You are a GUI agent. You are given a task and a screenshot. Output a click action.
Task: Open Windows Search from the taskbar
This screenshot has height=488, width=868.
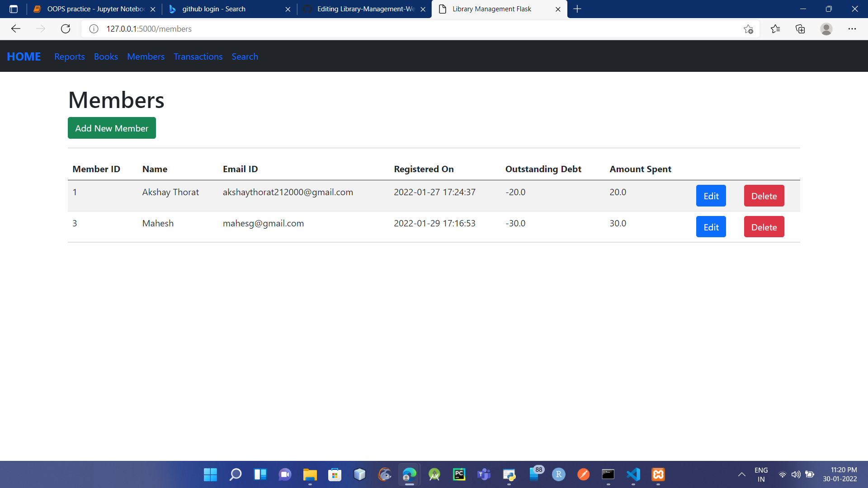tap(235, 474)
